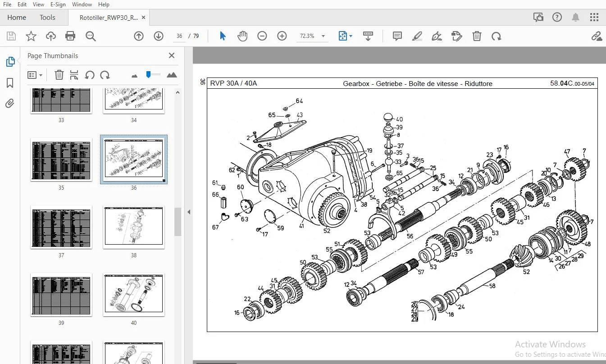Select the Rototiller_RWP30 document tab
This screenshot has height=364, width=606.
pos(109,18)
